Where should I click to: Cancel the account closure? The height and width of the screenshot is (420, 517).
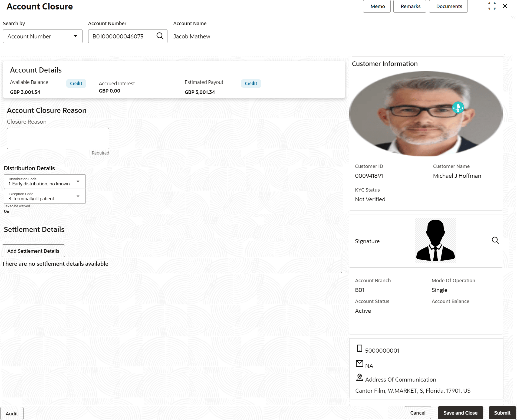(418, 413)
